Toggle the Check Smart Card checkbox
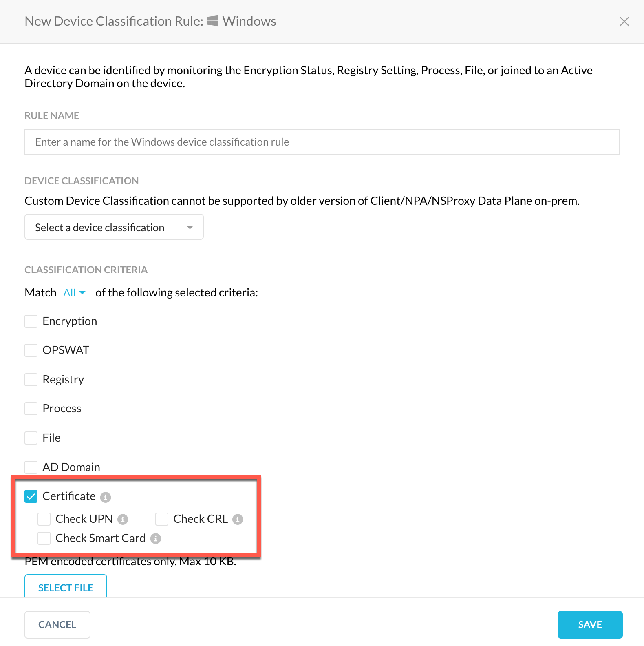Screen dimensions: 644x646 [44, 538]
